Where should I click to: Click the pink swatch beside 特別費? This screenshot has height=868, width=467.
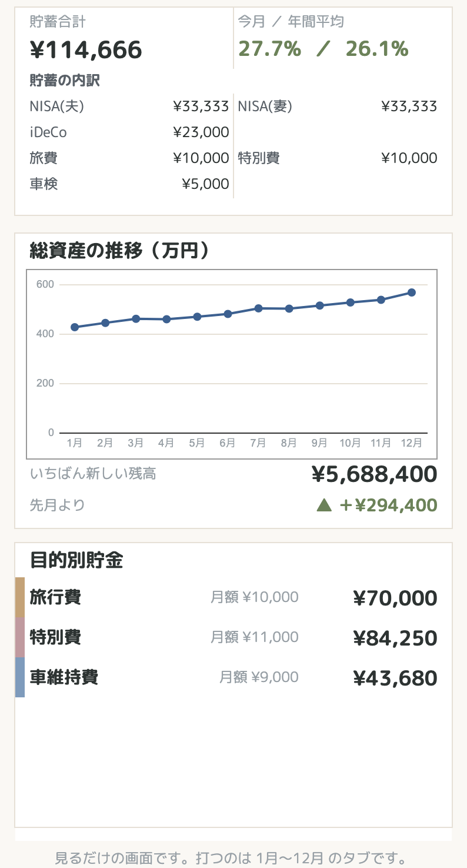pyautogui.click(x=20, y=637)
